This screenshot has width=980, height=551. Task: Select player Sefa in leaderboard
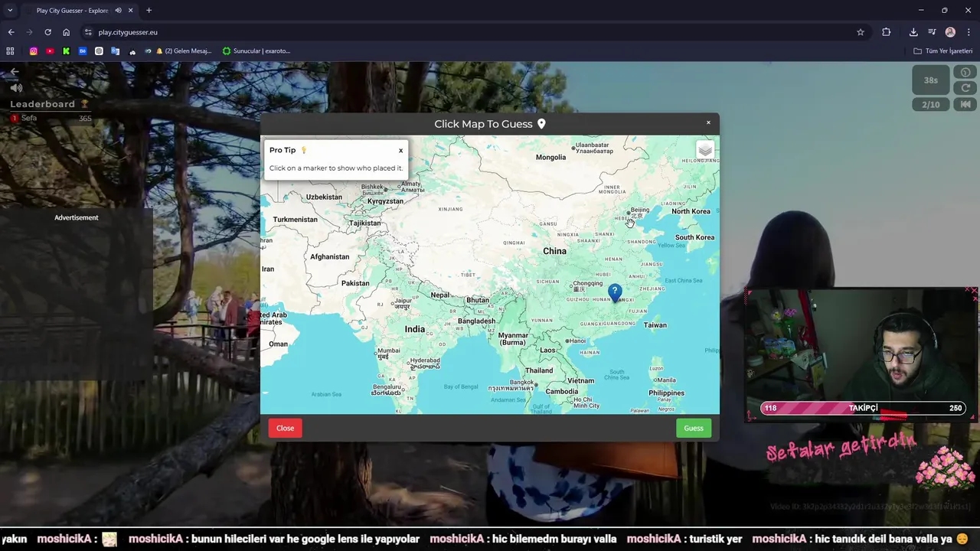(x=29, y=118)
